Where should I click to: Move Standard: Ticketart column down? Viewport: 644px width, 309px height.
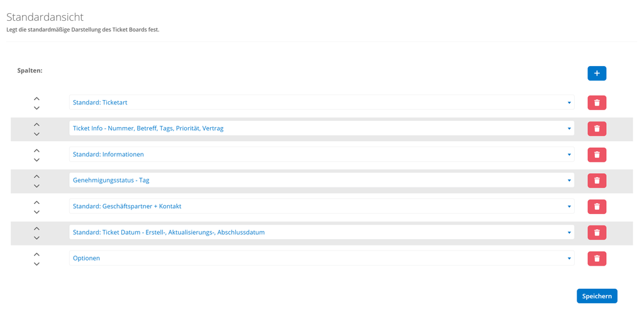(x=36, y=108)
